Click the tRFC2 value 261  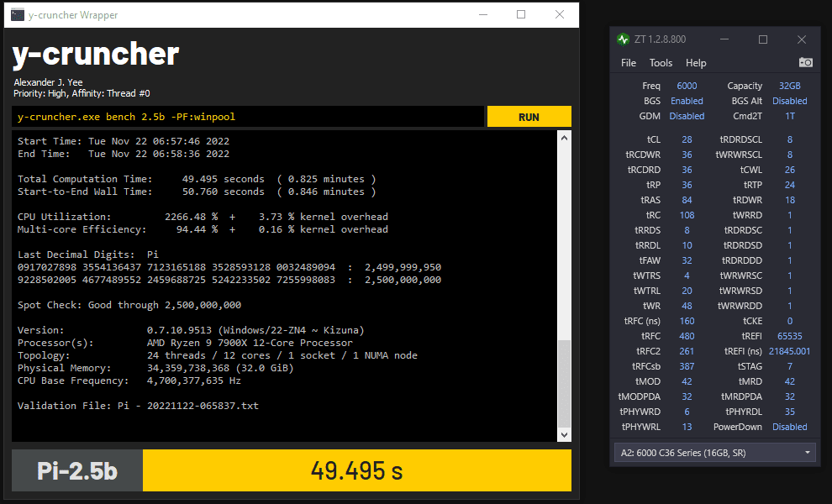tap(687, 351)
